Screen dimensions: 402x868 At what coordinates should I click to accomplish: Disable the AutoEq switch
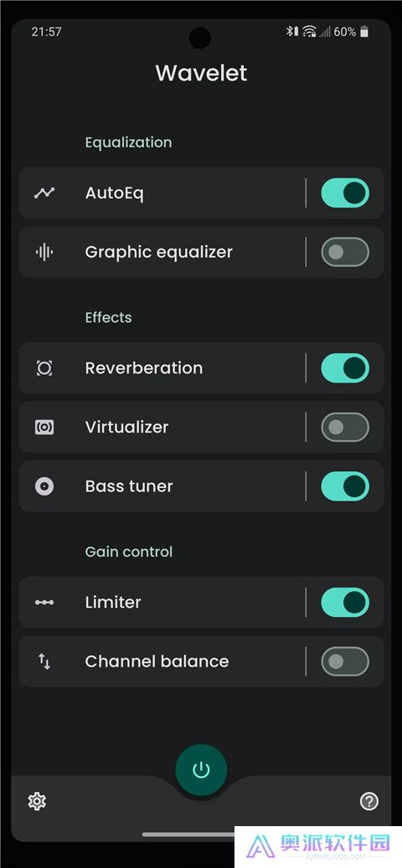345,193
